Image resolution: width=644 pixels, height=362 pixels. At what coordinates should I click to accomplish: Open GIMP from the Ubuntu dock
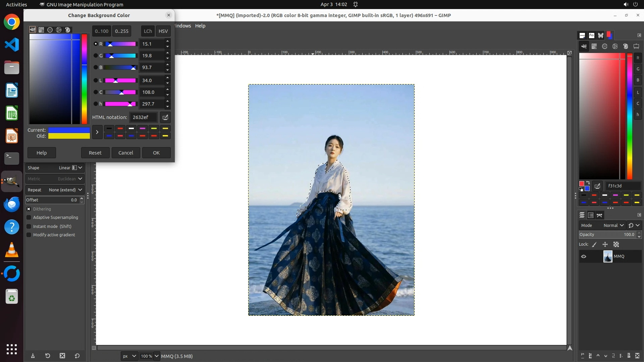pos(12,181)
